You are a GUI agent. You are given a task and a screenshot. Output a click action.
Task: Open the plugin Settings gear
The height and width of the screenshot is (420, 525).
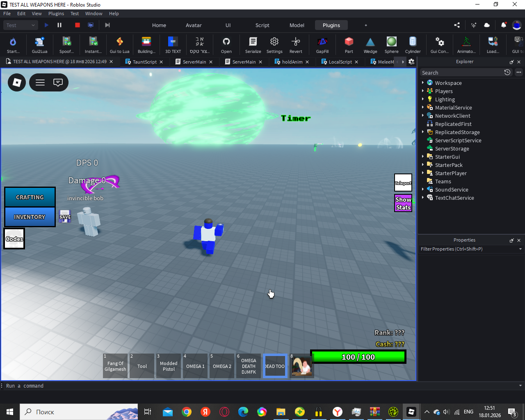(274, 45)
